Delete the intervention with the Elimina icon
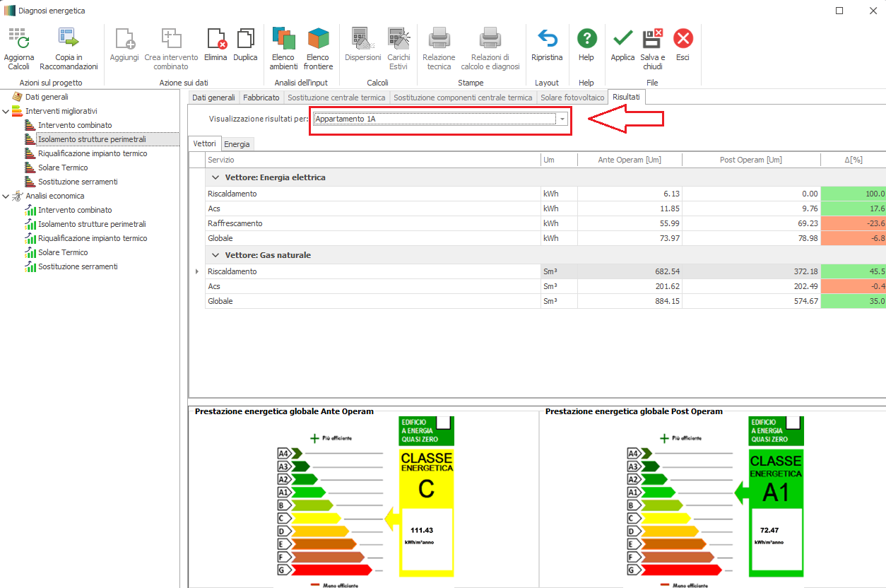The width and height of the screenshot is (886, 588). tap(215, 39)
